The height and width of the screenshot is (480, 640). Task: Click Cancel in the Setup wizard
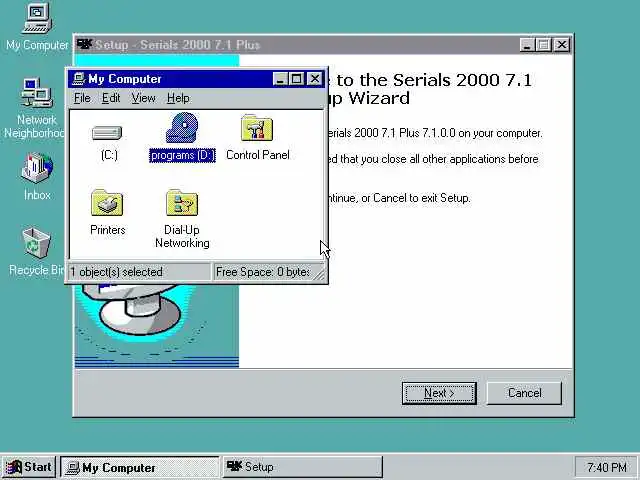point(524,393)
